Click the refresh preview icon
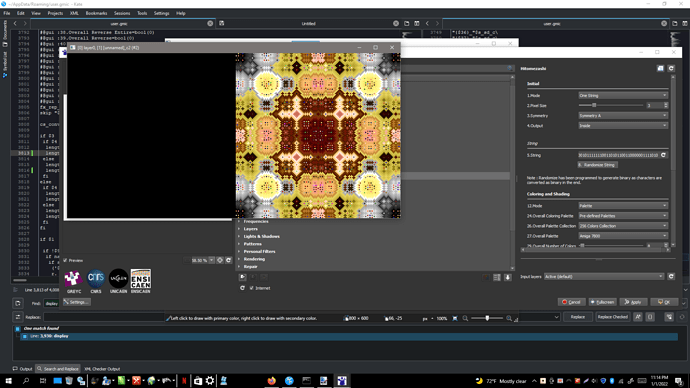The height and width of the screenshot is (388, 690). [x=228, y=260]
